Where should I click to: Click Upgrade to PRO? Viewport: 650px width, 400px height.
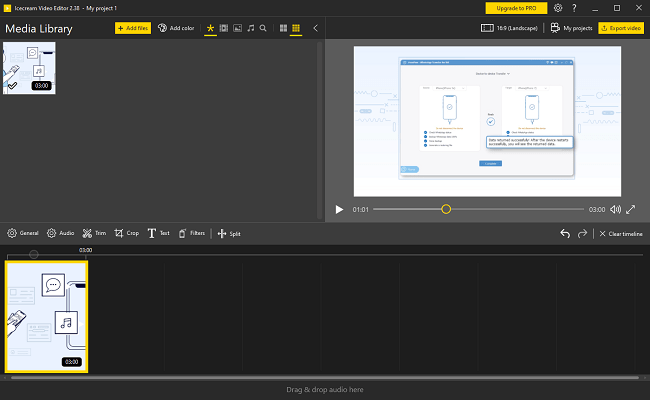tap(516, 8)
